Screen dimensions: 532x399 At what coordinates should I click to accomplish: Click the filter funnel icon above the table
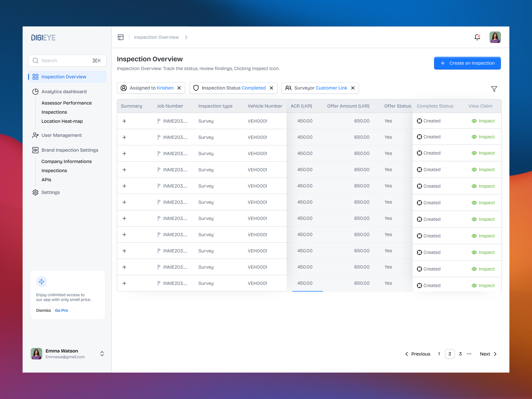(x=494, y=89)
